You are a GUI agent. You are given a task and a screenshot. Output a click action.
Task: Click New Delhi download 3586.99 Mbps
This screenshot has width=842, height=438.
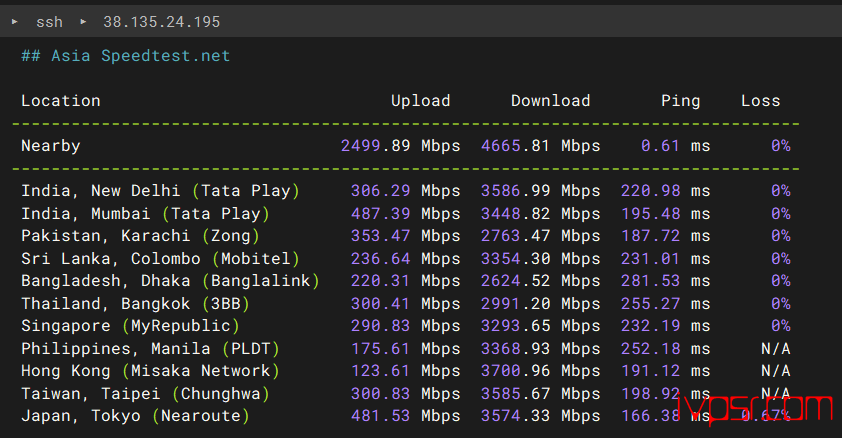click(541, 191)
